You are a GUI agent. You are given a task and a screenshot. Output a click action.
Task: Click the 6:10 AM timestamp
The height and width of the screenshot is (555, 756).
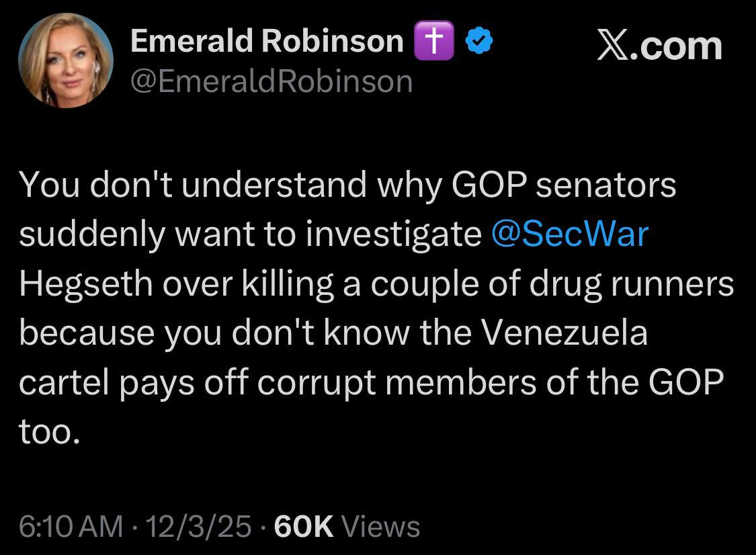(71, 526)
